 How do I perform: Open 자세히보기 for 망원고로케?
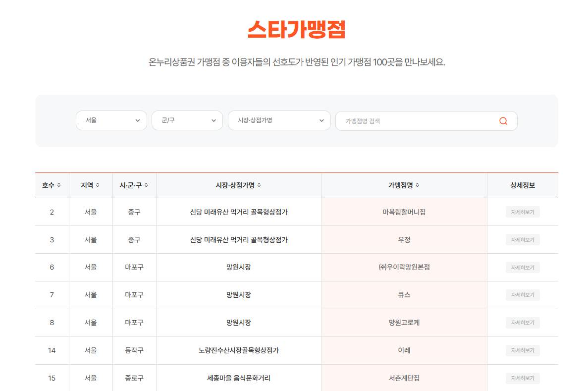[x=523, y=323]
